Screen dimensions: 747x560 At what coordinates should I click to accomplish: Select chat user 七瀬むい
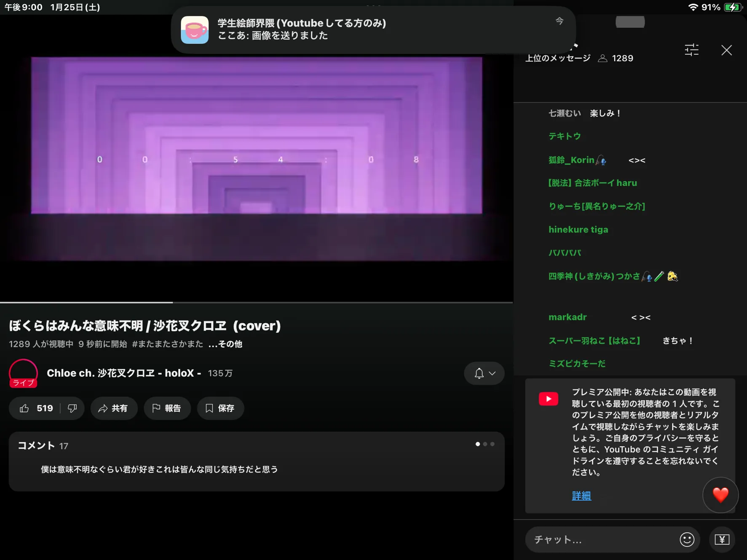pos(564,113)
